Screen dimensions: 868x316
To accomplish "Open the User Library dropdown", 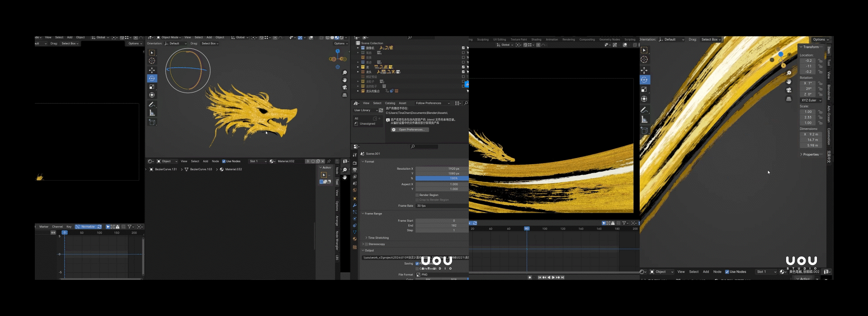I will 365,110.
